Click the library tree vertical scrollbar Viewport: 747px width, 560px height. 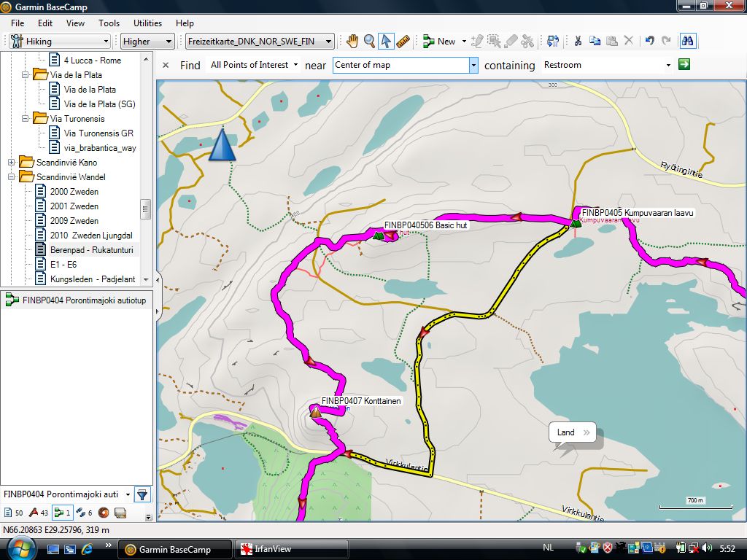(146, 209)
